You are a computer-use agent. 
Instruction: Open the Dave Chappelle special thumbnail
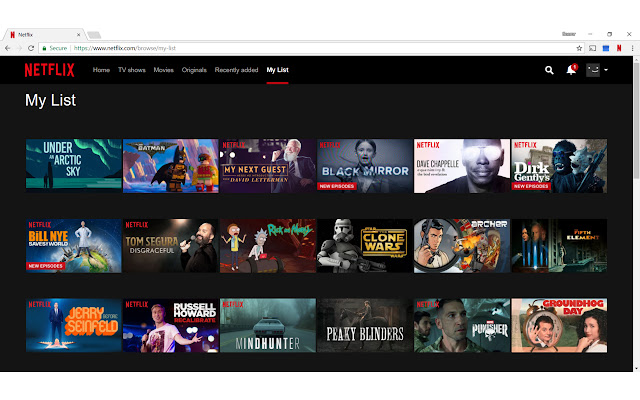tap(462, 166)
